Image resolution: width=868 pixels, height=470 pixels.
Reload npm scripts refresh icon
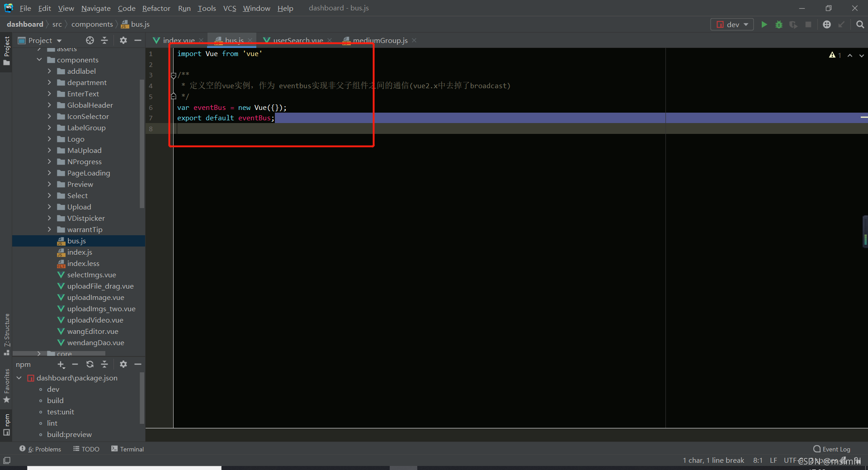(x=90, y=364)
